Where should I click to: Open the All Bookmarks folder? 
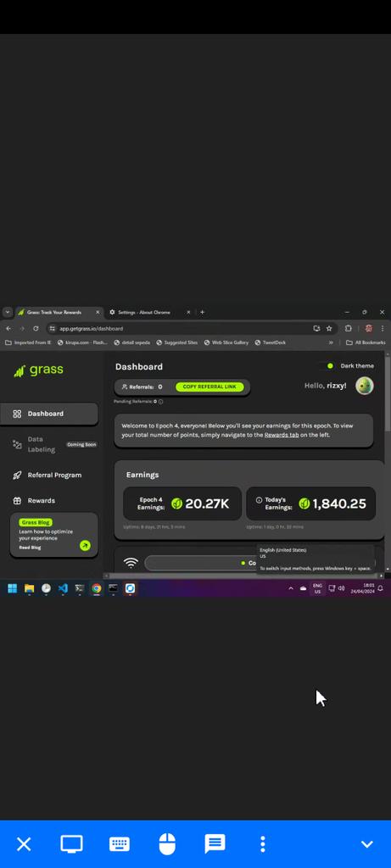coord(366,342)
